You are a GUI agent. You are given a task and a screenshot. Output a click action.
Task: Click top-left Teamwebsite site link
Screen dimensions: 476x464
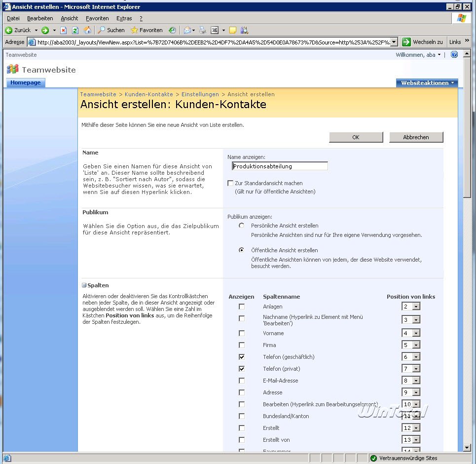(x=21, y=55)
